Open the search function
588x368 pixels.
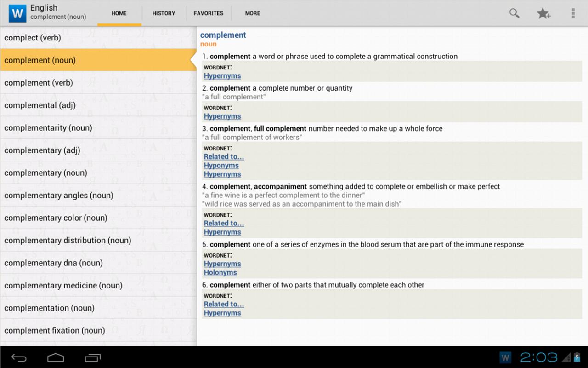514,13
